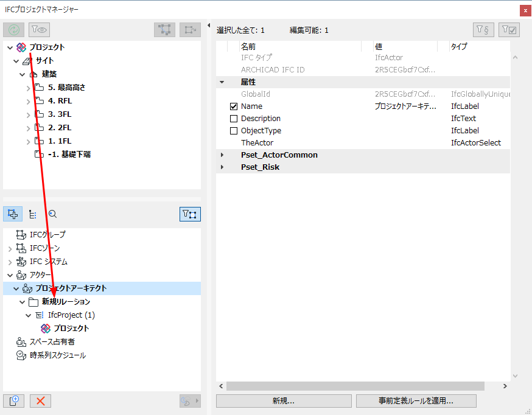Click the Name value プロジェクトアーキテ… cell
Image resolution: width=532 pixels, height=415 pixels.
point(405,106)
